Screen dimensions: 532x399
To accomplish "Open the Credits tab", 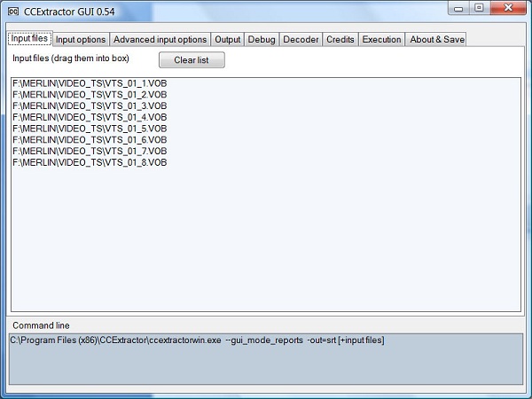I will pyautogui.click(x=340, y=39).
